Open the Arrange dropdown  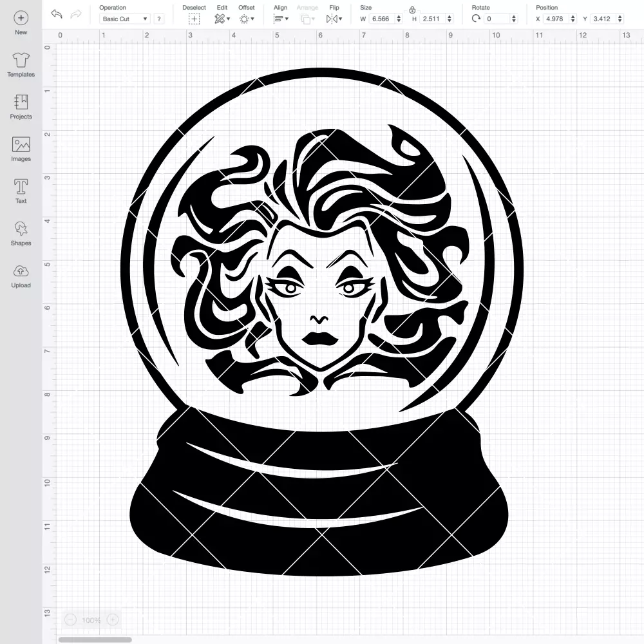pos(307,19)
